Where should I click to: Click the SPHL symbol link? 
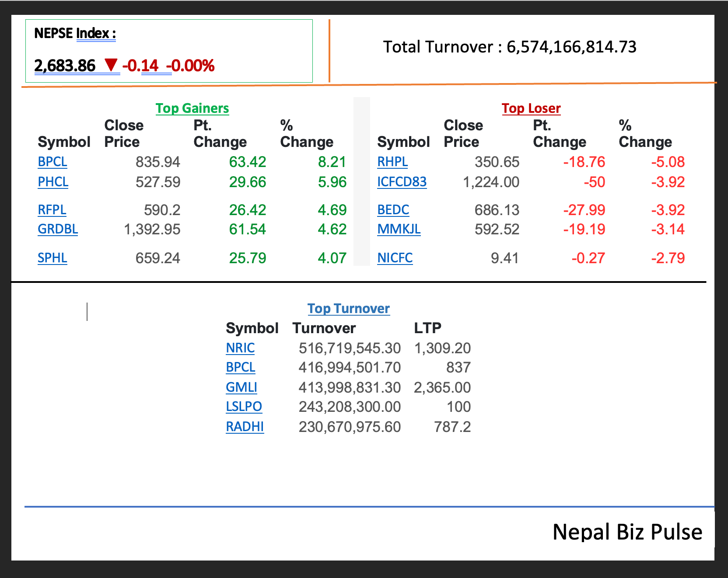[x=52, y=258]
